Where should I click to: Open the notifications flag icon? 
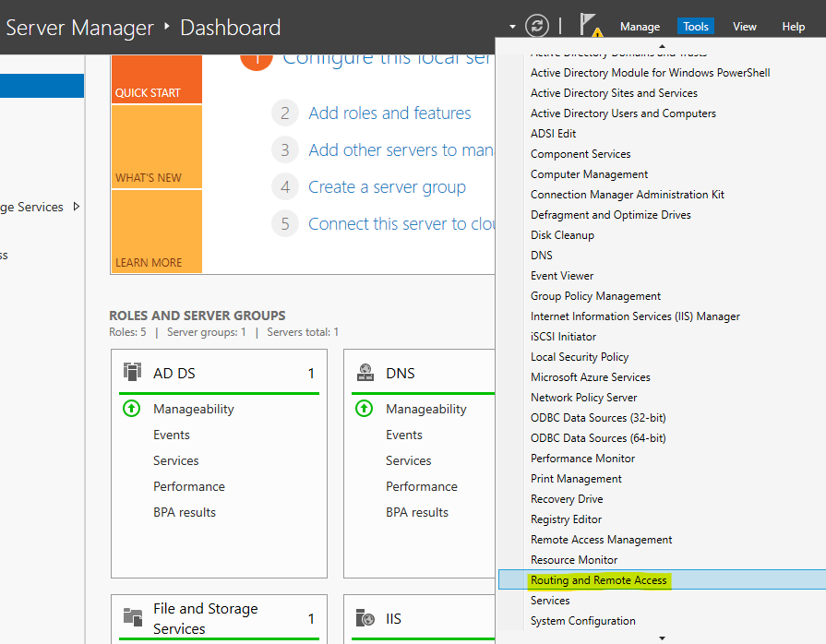click(589, 26)
